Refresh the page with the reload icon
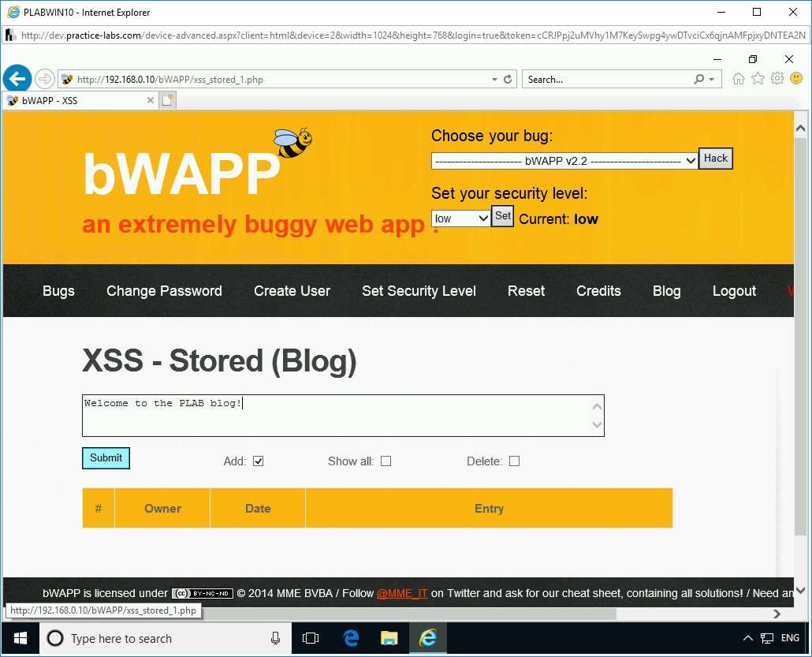This screenshot has height=657, width=812. point(507,79)
